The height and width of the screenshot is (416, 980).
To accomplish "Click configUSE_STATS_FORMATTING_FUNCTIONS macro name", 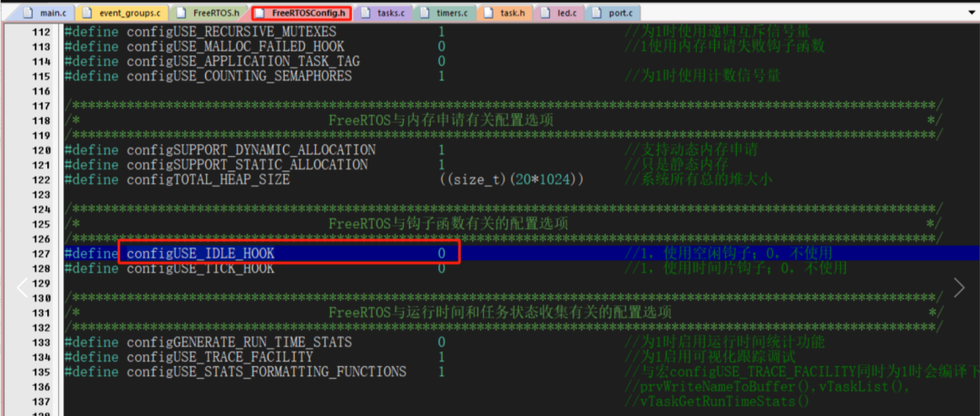I will click(266, 372).
